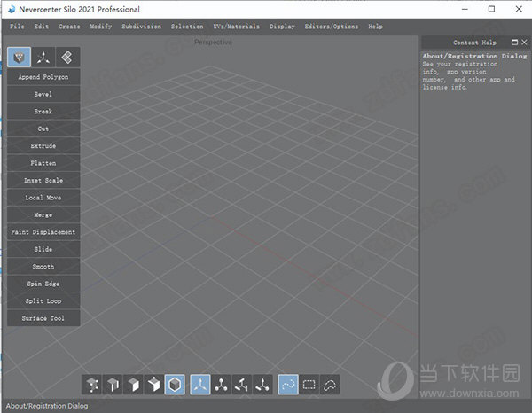Select the face selection mode icon
This screenshot has width=532, height=413.
(x=133, y=385)
